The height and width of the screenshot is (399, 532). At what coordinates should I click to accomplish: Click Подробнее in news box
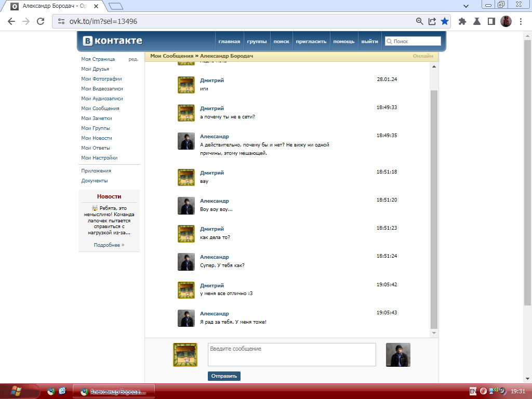click(109, 245)
